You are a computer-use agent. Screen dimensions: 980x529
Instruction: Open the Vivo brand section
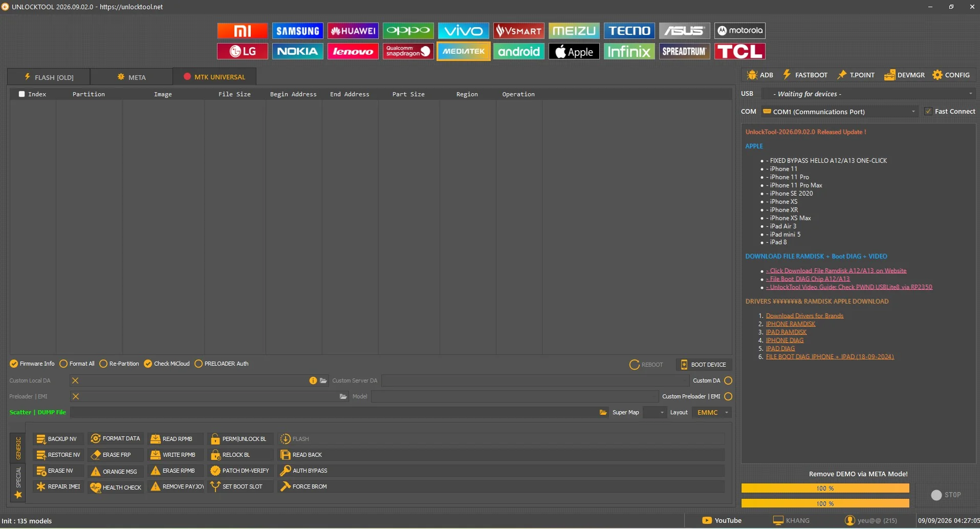(x=463, y=31)
